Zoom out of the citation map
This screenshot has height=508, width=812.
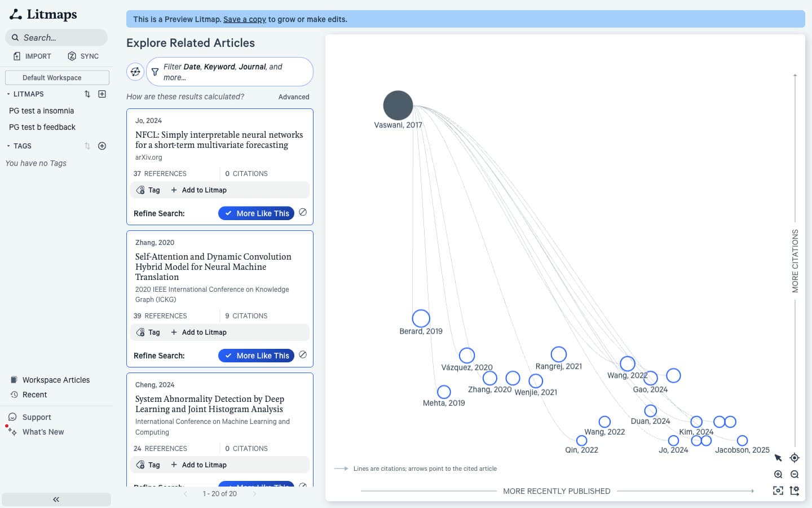(x=795, y=474)
